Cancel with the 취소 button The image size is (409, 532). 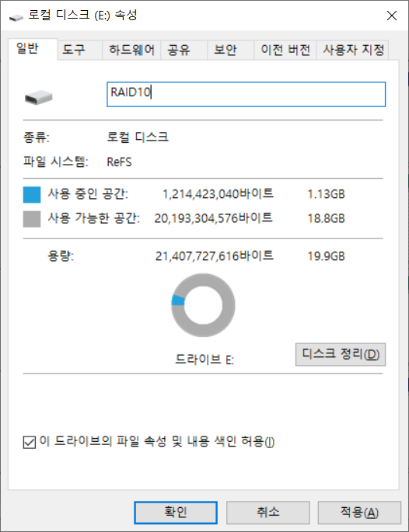(268, 513)
